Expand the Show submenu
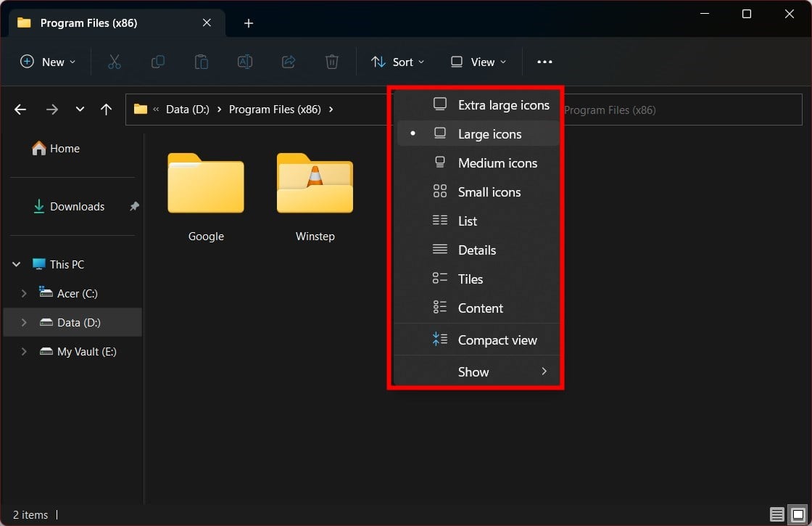 coord(478,371)
